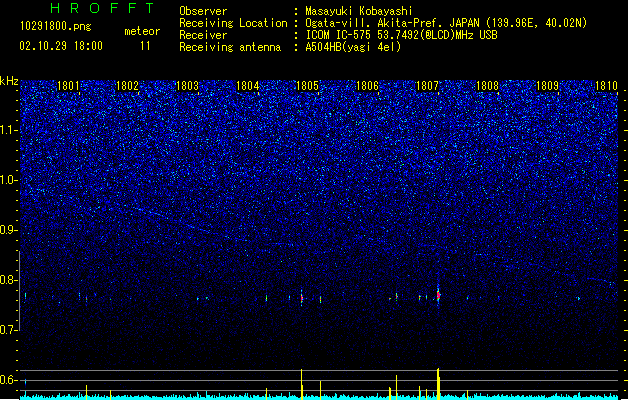Image resolution: width=629 pixels, height=400 pixels.
Task: Click the 1803 time marker
Action: 187,86
